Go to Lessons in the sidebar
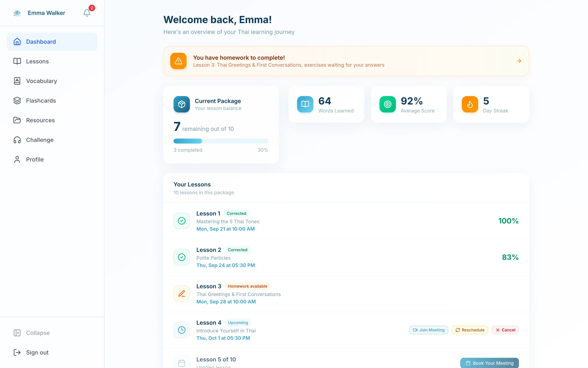The height and width of the screenshot is (368, 588). (52, 61)
